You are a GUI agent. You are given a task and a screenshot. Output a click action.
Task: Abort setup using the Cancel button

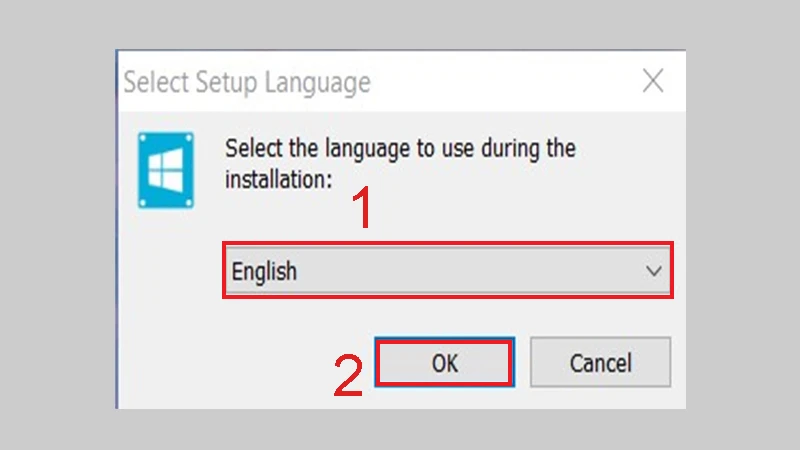(x=600, y=363)
